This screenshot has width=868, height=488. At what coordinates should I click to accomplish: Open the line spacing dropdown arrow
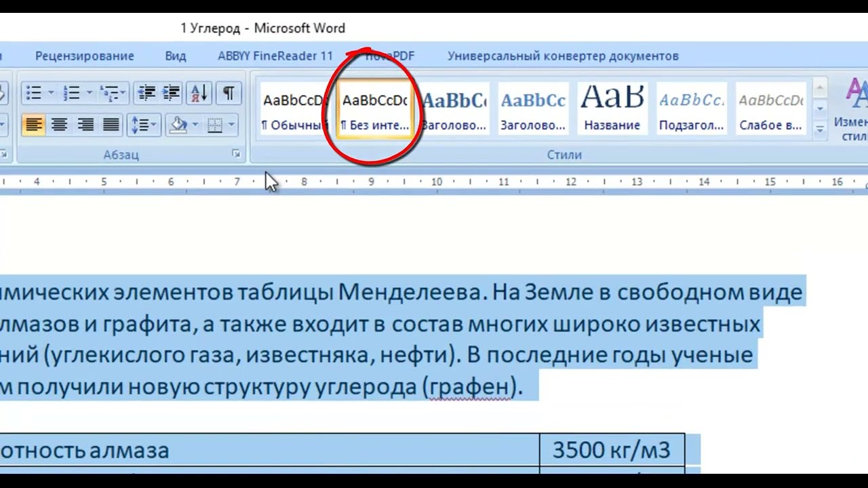pos(155,125)
